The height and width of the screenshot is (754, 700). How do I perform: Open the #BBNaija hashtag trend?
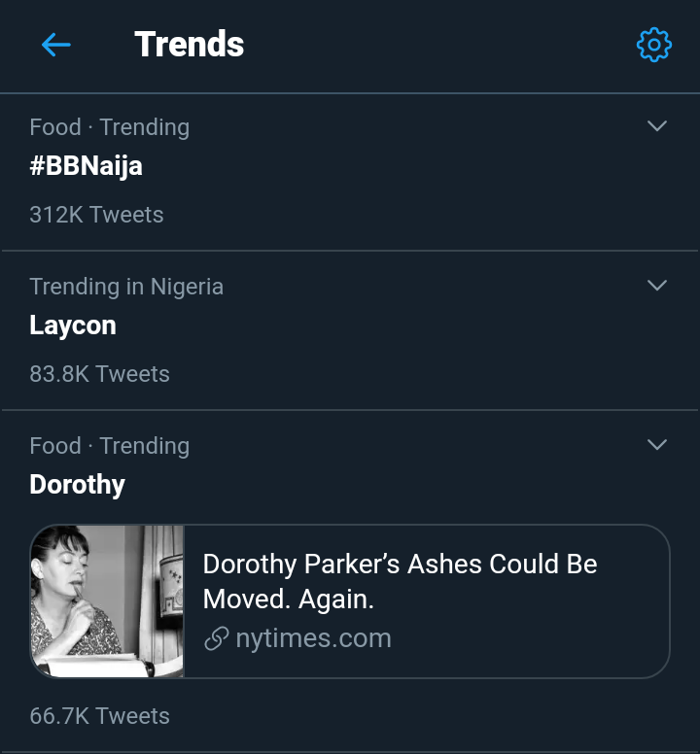(x=86, y=166)
